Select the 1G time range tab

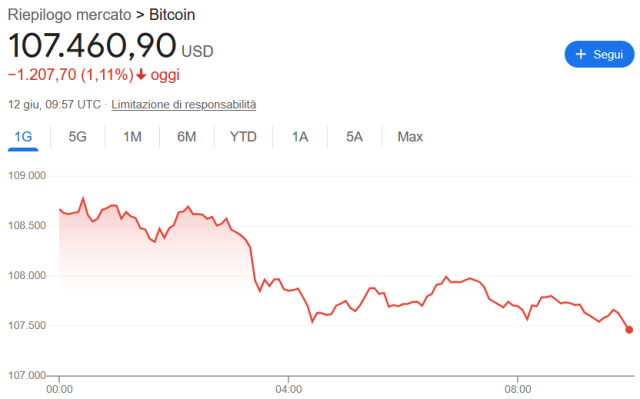coord(23,137)
